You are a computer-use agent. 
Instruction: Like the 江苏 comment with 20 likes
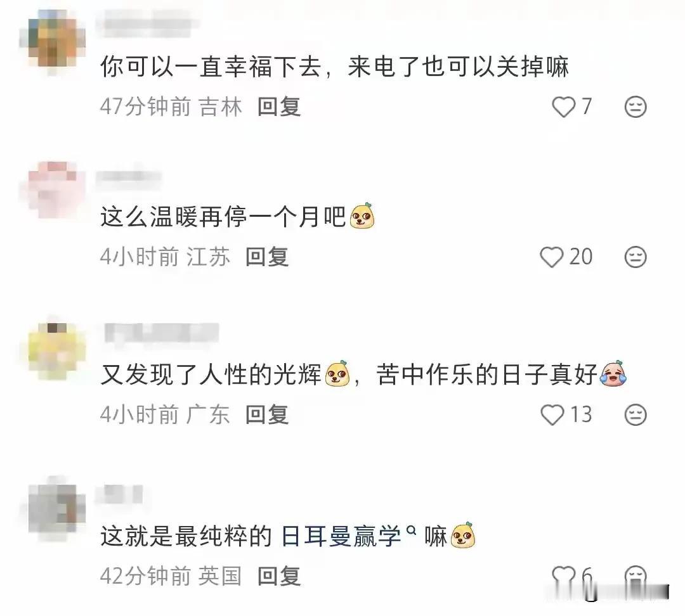(x=552, y=257)
